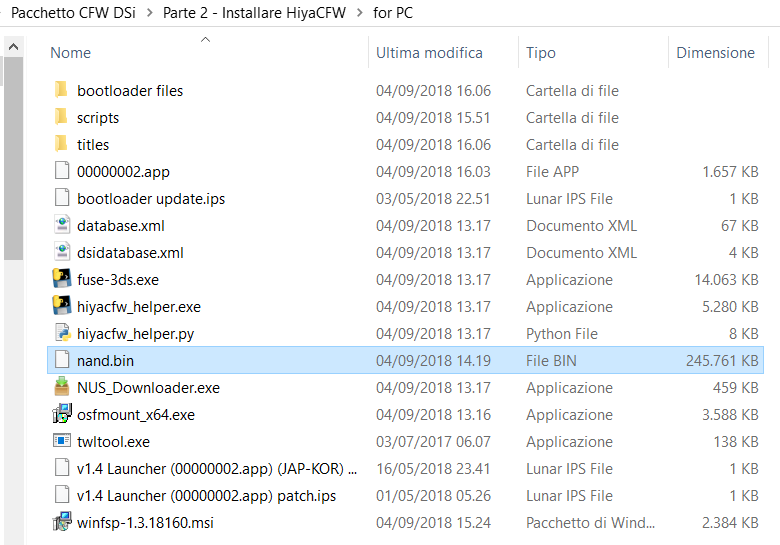This screenshot has height=545, width=780.
Task: Click date '01/05/2018 05.26' of patch.ips
Action: coord(433,495)
